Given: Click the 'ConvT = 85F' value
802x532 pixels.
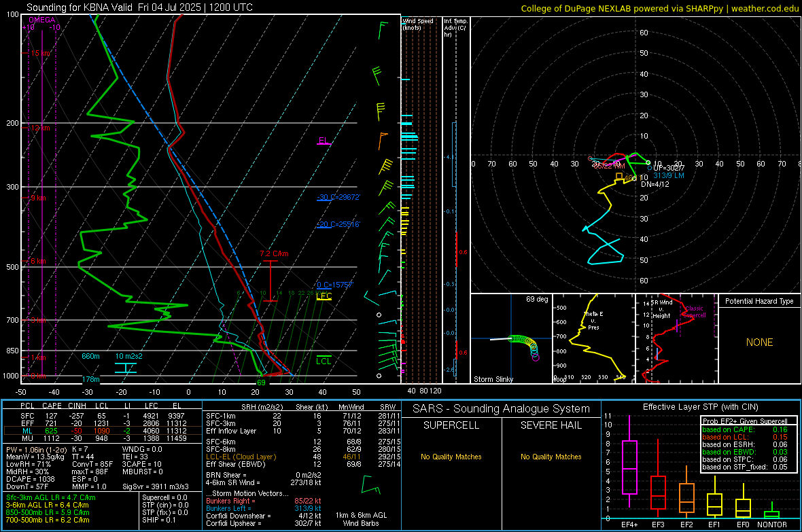Looking at the screenshot, I should pos(92,464).
